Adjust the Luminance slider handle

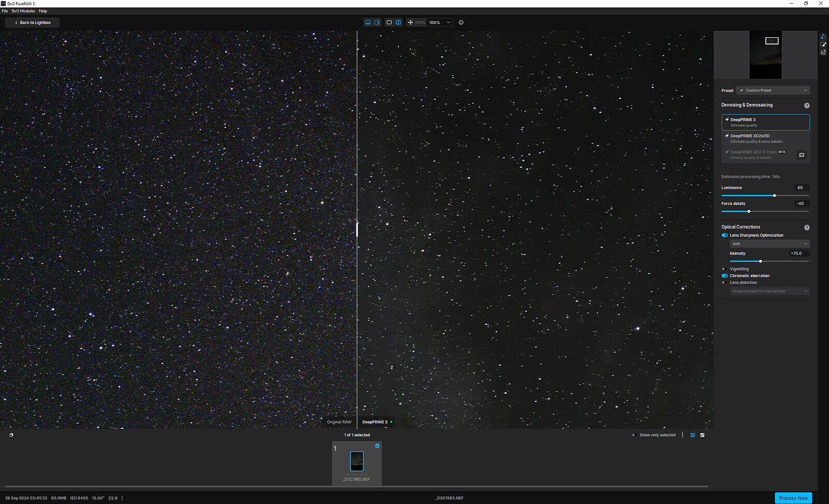pyautogui.click(x=774, y=195)
